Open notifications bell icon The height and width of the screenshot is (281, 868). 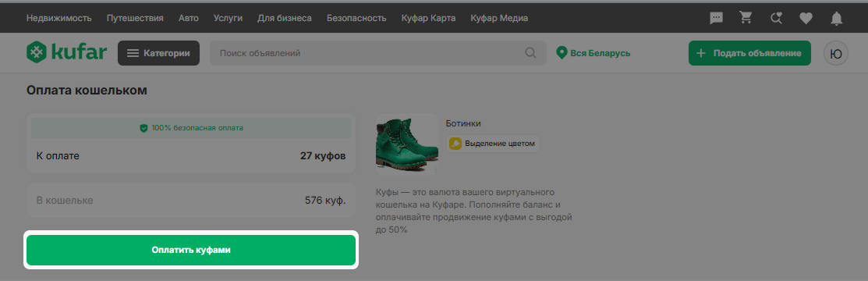pyautogui.click(x=837, y=18)
